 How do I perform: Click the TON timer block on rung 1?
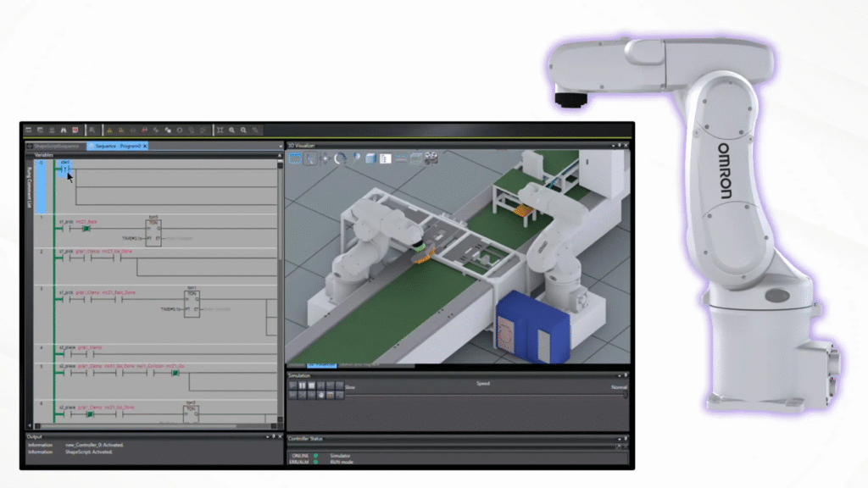[153, 230]
